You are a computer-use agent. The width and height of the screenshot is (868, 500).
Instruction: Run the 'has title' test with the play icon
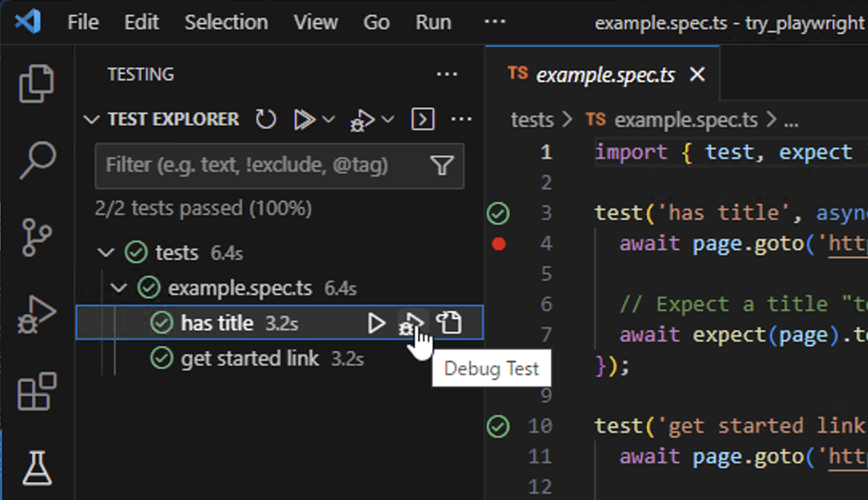[x=376, y=323]
